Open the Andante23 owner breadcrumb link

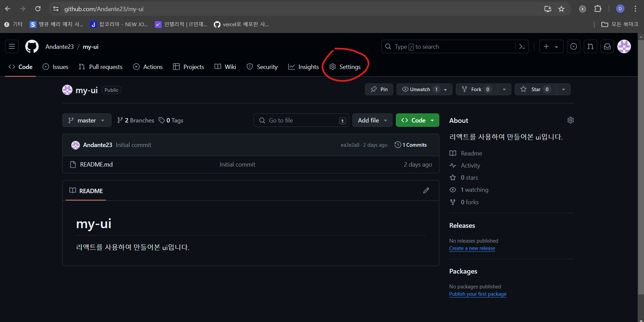[60, 46]
